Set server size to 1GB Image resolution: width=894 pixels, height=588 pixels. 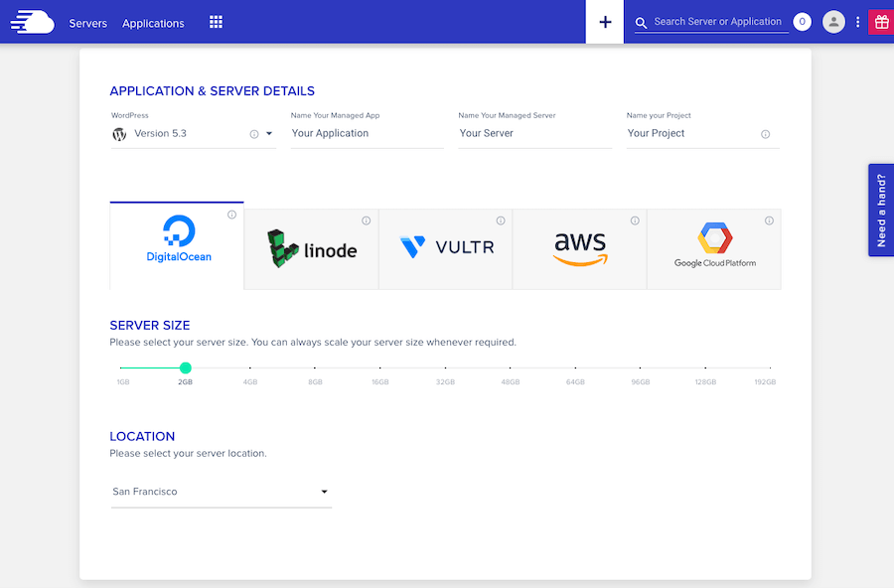123,382
